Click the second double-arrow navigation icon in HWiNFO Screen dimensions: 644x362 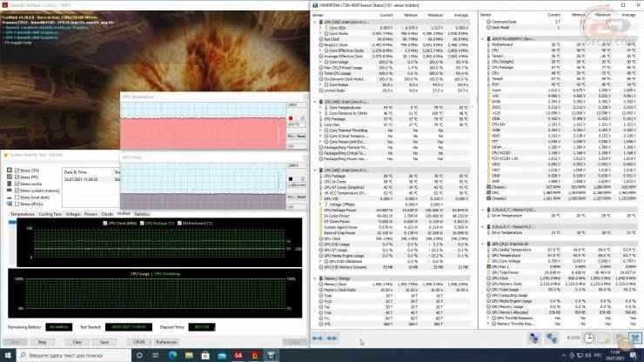tap(332, 339)
